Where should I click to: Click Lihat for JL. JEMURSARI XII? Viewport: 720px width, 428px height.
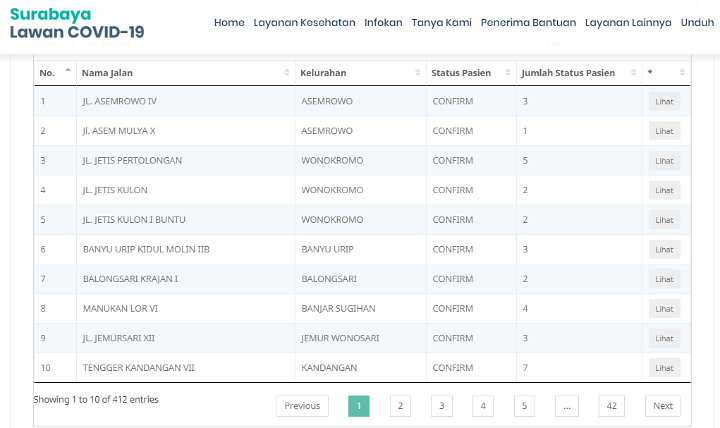(x=664, y=338)
